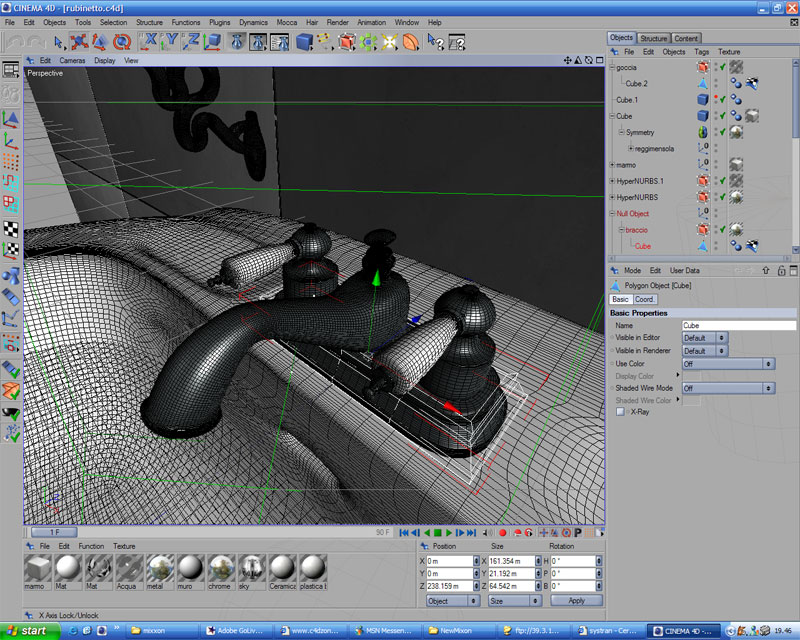Image resolution: width=800 pixels, height=640 pixels.
Task: Open the Size mode dropdown
Action: click(x=514, y=601)
